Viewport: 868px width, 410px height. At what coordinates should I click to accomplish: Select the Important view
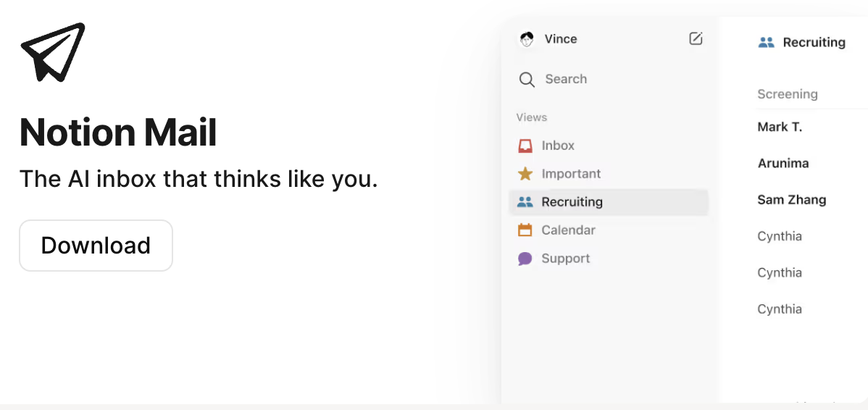pos(571,174)
